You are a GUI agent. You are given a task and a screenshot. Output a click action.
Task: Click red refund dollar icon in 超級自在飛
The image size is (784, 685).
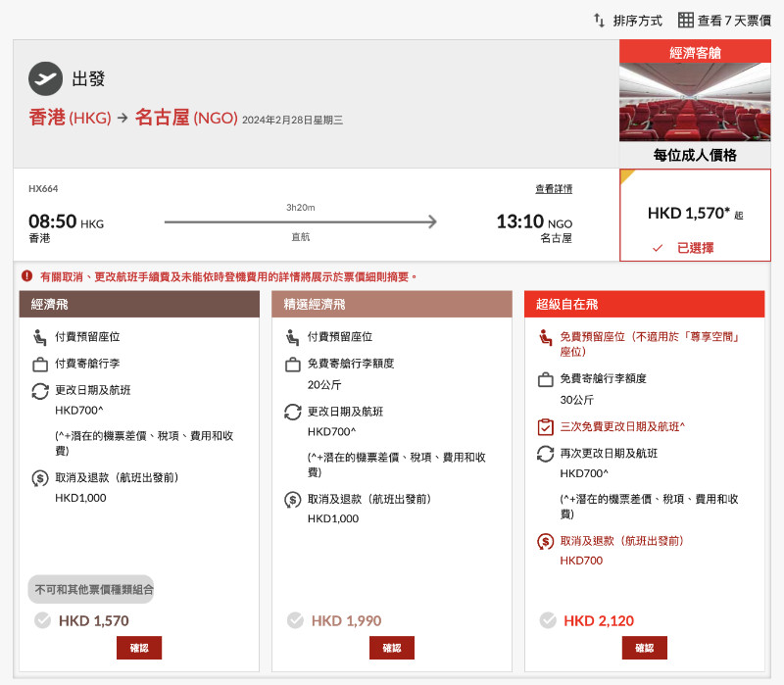click(x=546, y=542)
